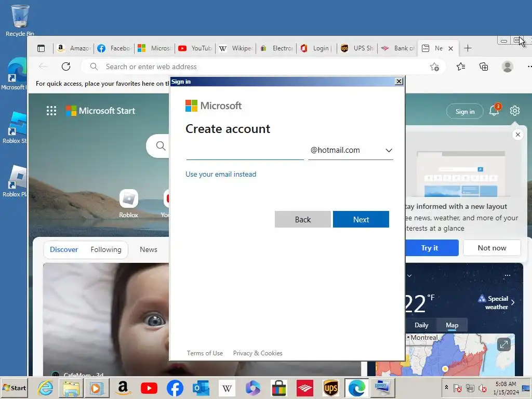Launch Internet Explorer from the taskbar
532x399 pixels.
[46, 388]
